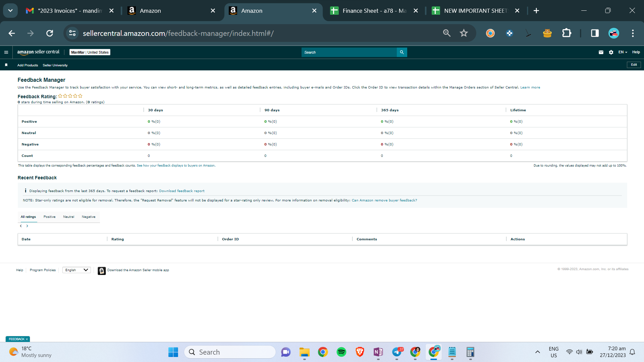Open taskbar clock and date
Viewport: 644px width, 362px height.
(613, 352)
